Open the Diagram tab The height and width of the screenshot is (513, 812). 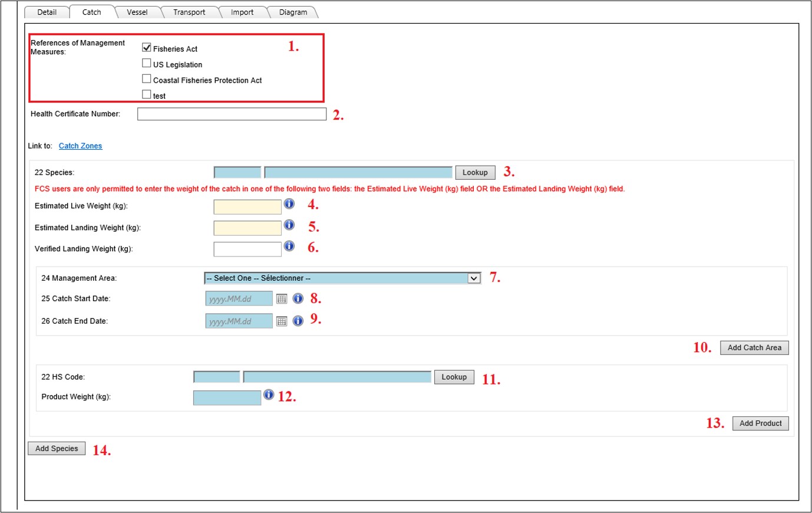click(x=293, y=12)
